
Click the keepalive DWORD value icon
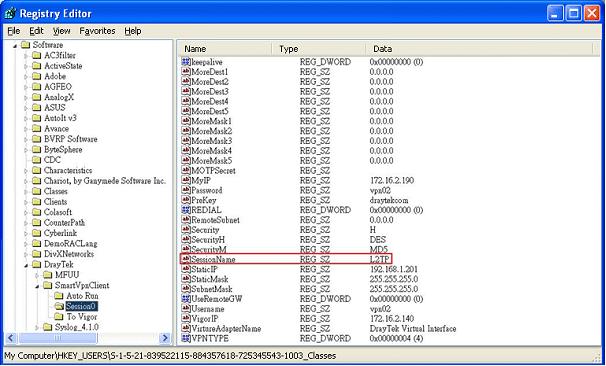(x=186, y=62)
